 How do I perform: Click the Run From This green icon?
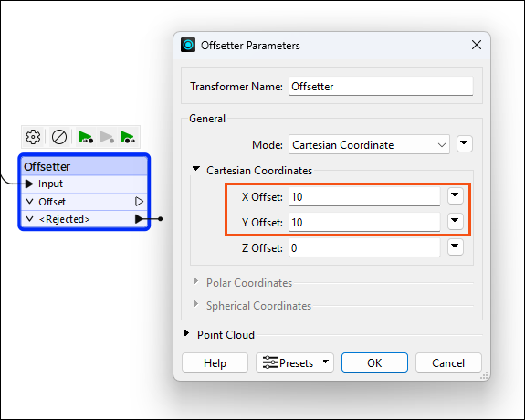tap(128, 137)
